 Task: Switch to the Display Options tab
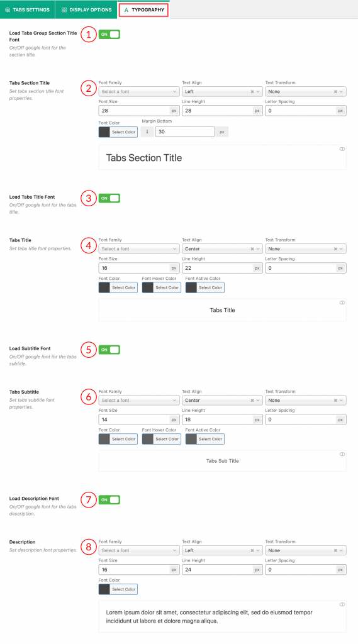(x=87, y=10)
